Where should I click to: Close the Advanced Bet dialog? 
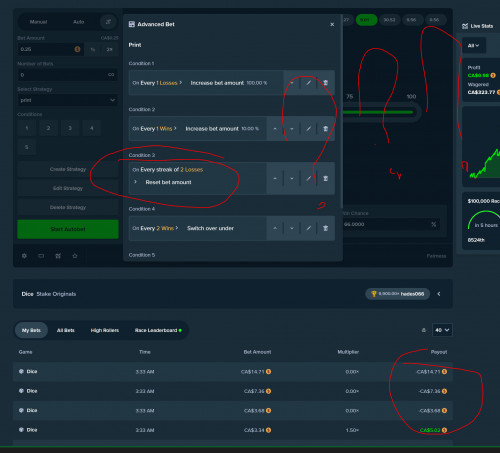(332, 24)
